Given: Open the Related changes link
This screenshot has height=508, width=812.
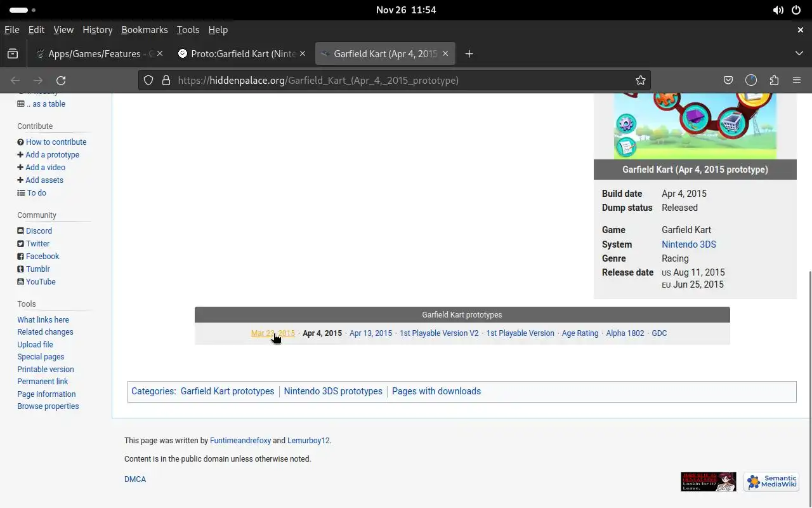Looking at the screenshot, I should click(x=45, y=332).
